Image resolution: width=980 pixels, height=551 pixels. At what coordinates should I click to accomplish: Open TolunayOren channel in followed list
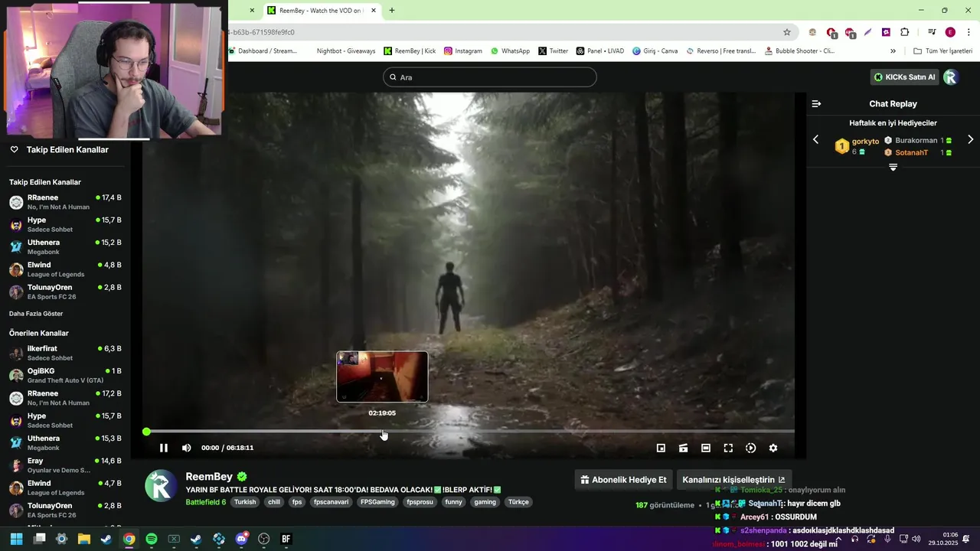coord(65,292)
